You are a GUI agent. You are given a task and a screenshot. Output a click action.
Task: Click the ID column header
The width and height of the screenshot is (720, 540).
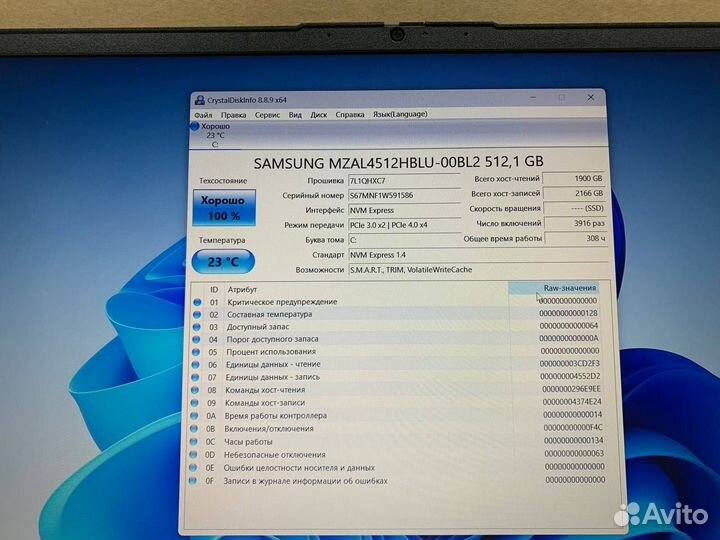tap(214, 290)
